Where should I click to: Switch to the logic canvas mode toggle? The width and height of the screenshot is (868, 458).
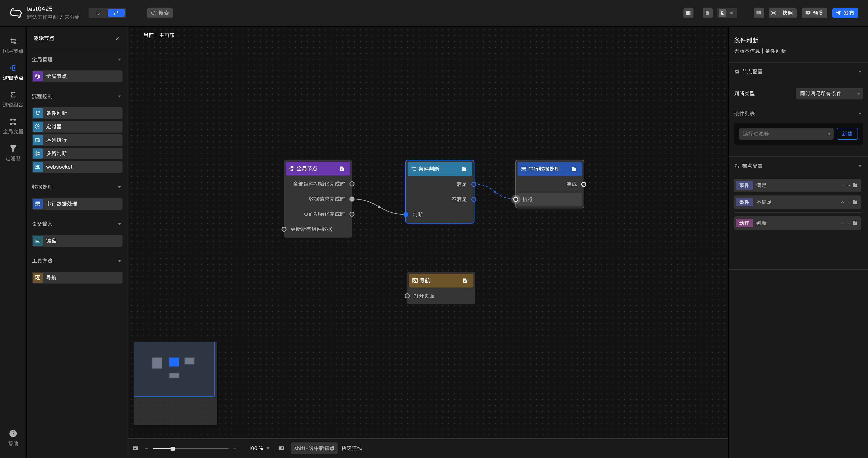pyautogui.click(x=116, y=13)
